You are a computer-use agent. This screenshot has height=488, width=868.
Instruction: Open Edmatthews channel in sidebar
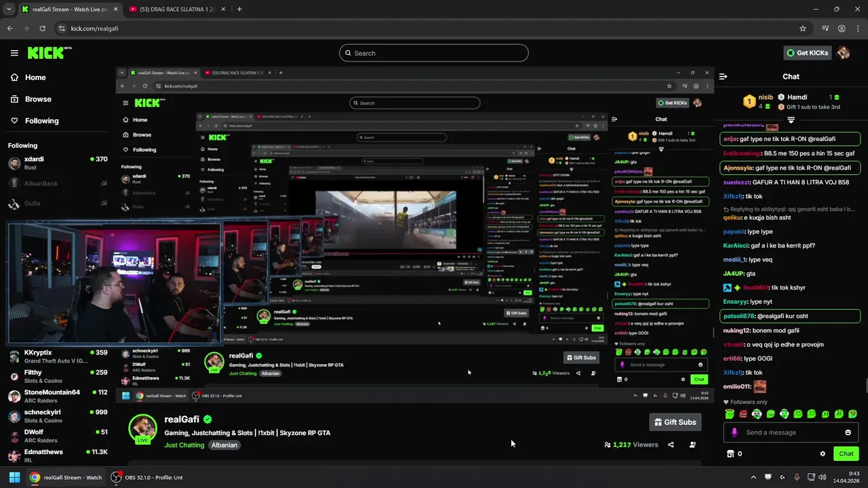(x=58, y=455)
